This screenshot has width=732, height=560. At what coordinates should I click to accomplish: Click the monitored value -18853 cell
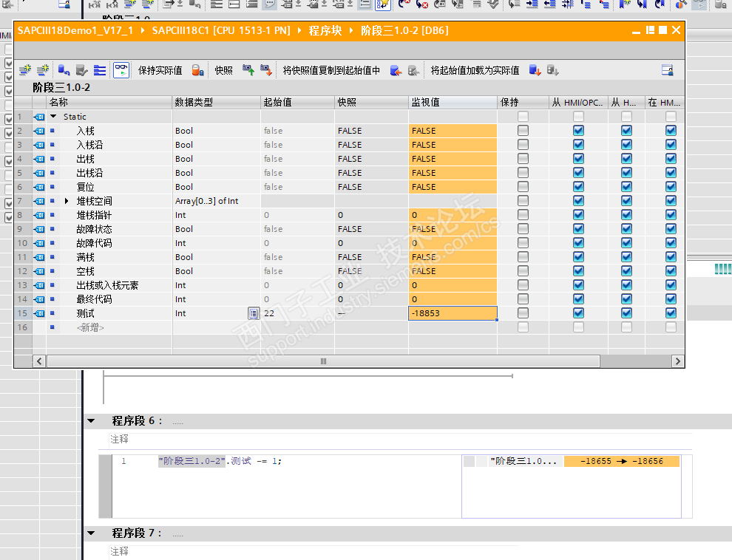[453, 313]
